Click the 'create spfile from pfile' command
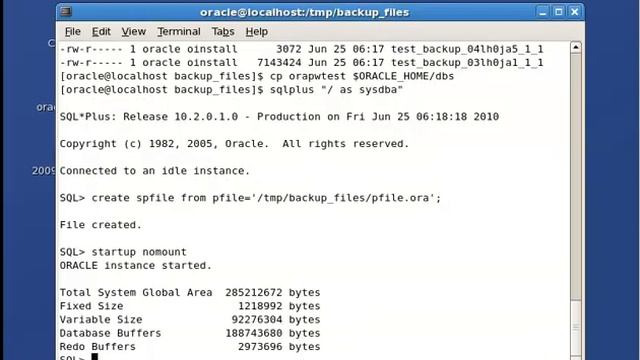This screenshot has height=360, width=640. pyautogui.click(x=266, y=198)
